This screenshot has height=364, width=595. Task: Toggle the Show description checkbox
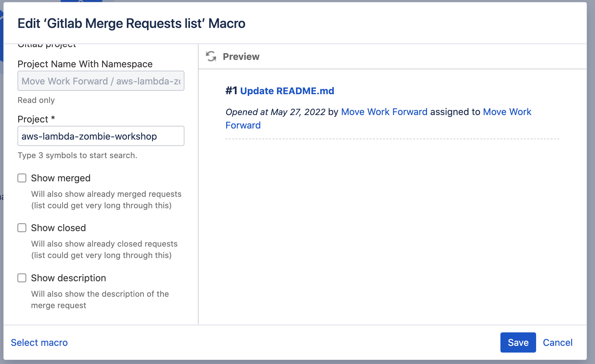coord(22,278)
